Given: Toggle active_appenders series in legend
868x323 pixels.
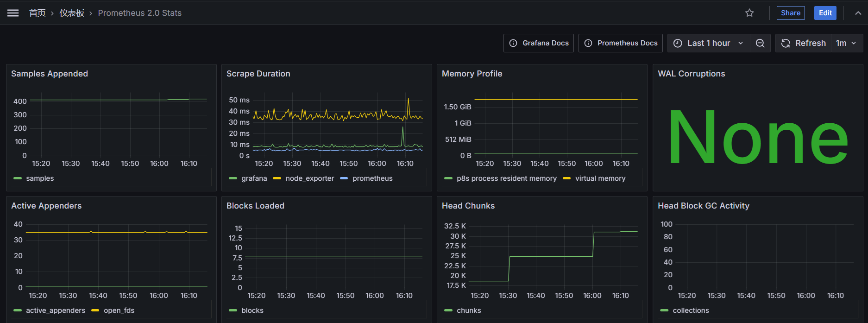Looking at the screenshot, I should point(56,310).
